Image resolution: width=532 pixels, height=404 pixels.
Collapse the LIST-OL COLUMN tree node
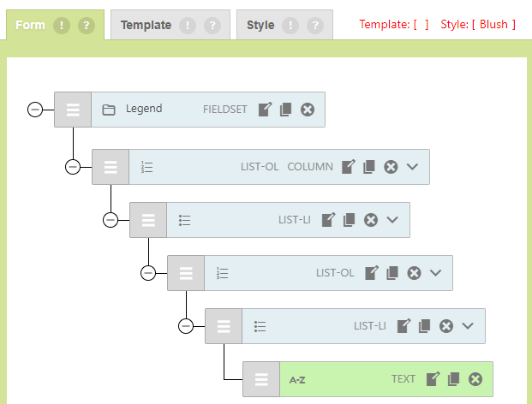coord(73,167)
